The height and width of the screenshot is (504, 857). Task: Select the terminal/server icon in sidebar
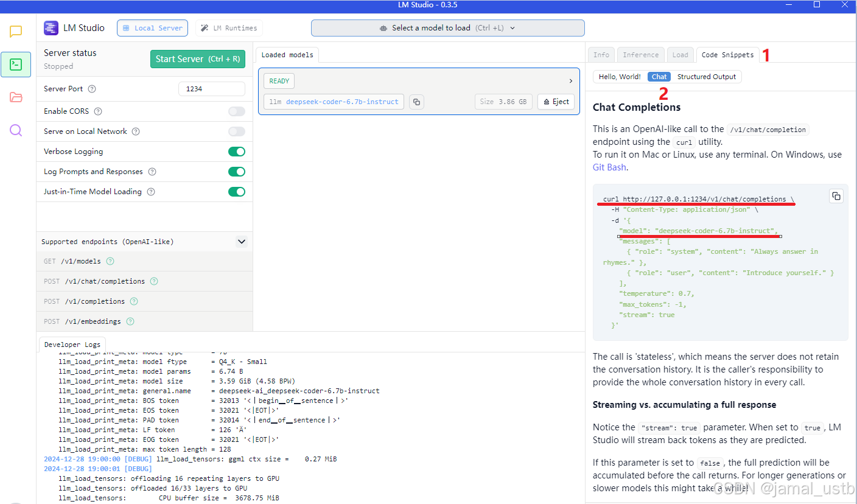16,64
